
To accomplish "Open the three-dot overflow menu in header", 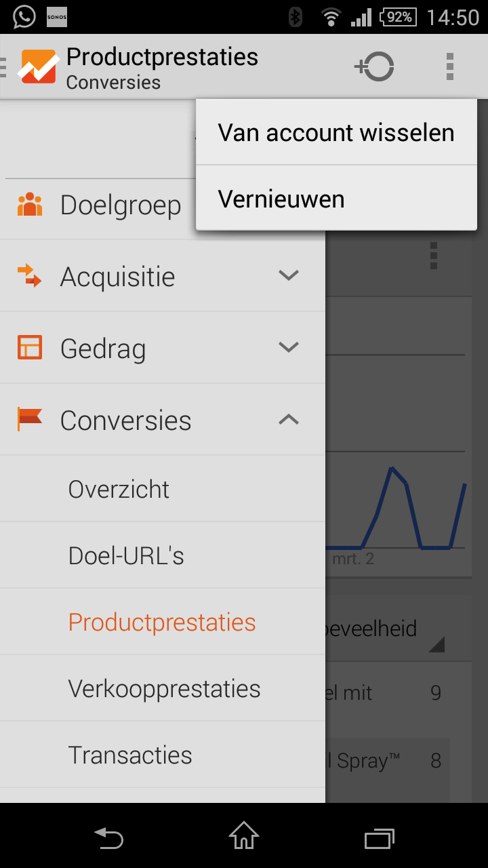I will [x=449, y=66].
